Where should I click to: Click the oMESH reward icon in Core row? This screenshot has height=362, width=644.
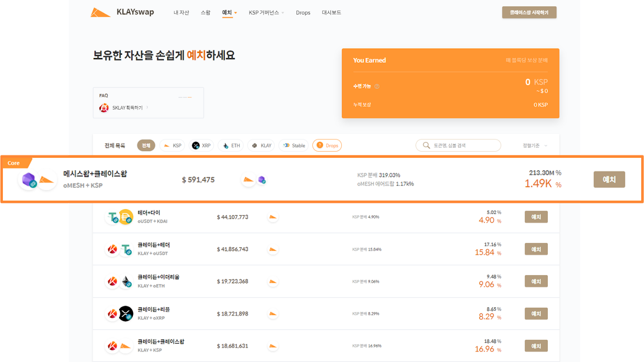(x=261, y=180)
